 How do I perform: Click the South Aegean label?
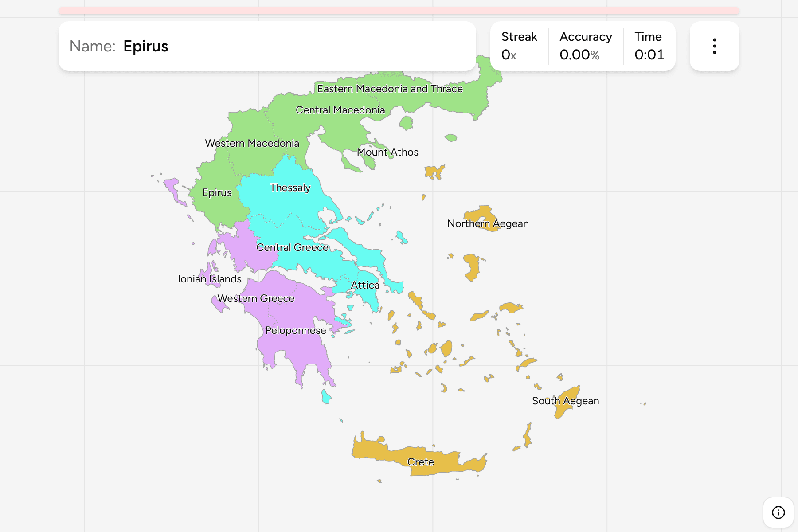tap(565, 401)
